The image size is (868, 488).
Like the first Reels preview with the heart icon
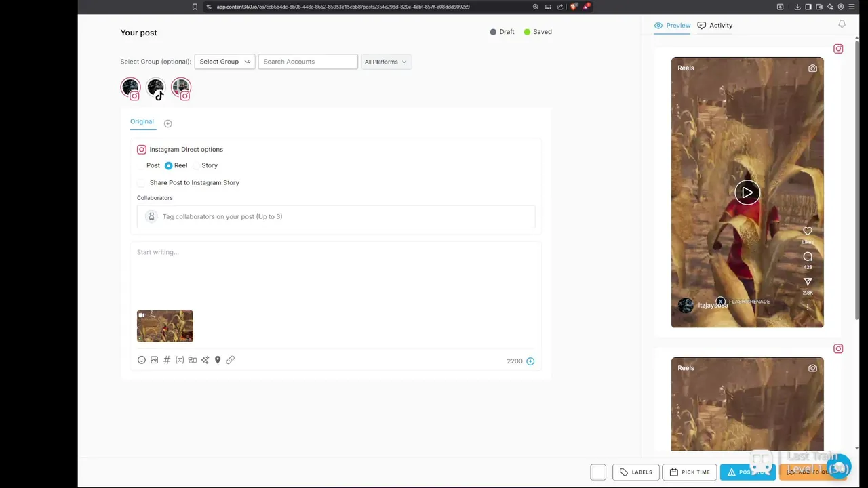808,231
